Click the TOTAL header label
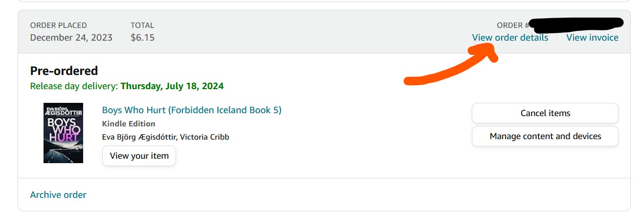644x218 pixels. point(142,25)
